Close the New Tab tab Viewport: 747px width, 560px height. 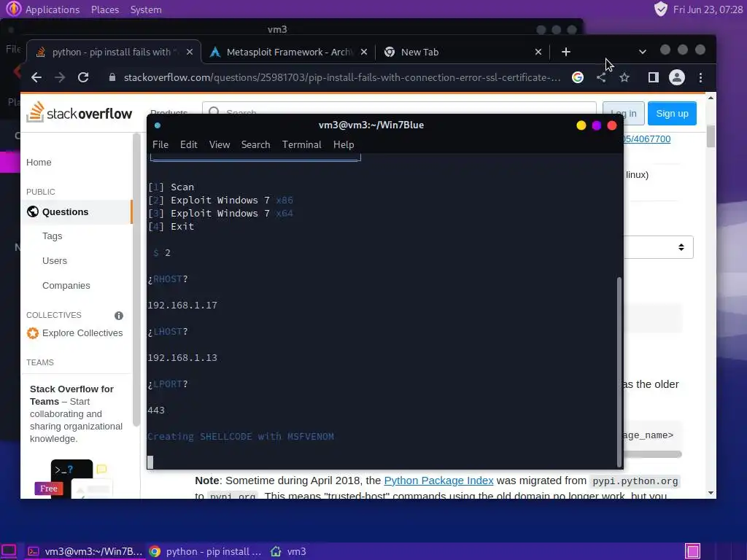(538, 52)
